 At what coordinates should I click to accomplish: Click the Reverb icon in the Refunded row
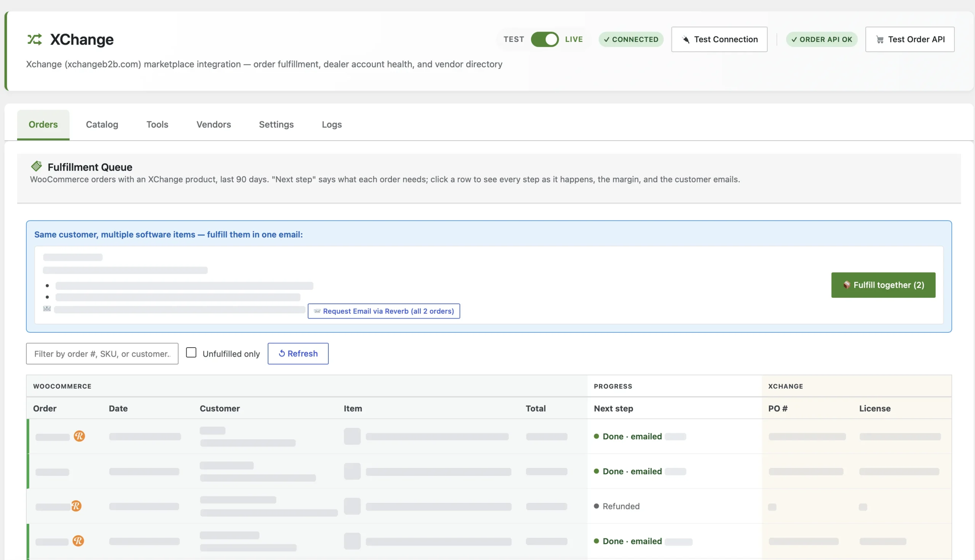[x=76, y=506]
